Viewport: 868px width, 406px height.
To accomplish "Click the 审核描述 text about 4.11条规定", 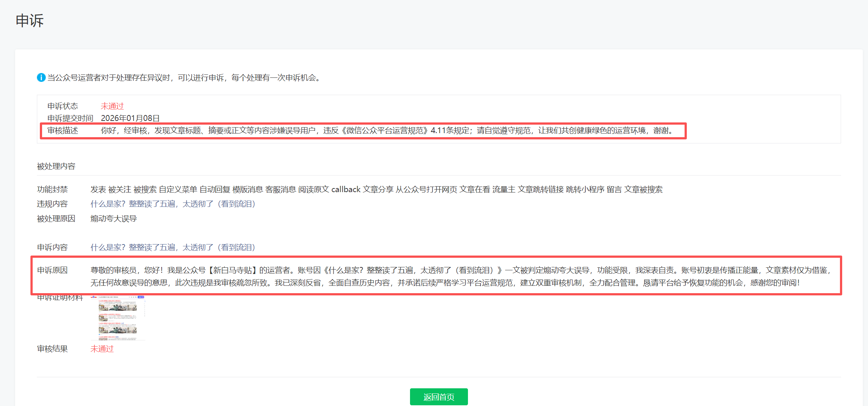I will (x=387, y=131).
